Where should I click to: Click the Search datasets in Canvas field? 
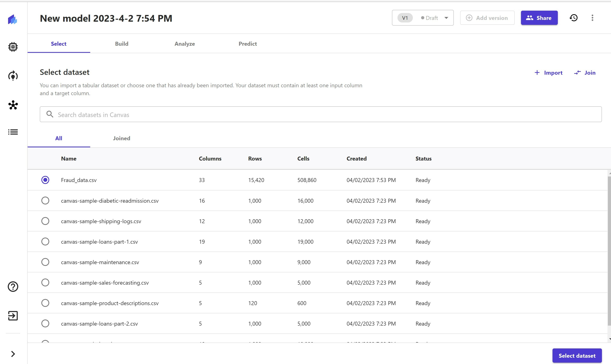(x=320, y=115)
